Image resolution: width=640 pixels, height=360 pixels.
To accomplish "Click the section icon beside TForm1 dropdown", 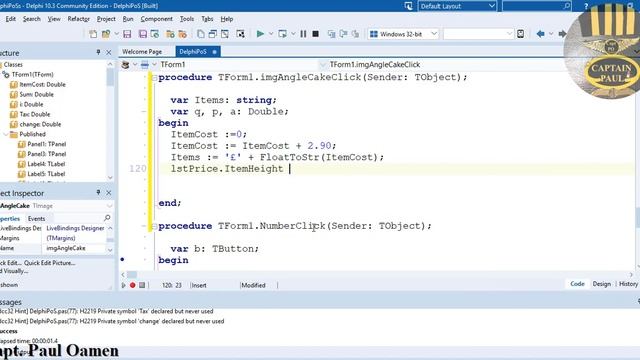I will click(x=144, y=64).
